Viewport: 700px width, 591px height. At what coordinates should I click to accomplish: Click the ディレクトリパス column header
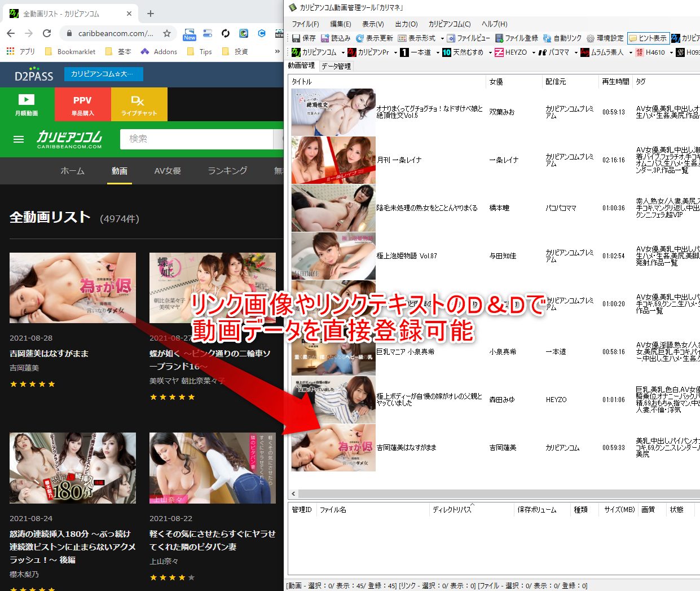(x=472, y=510)
